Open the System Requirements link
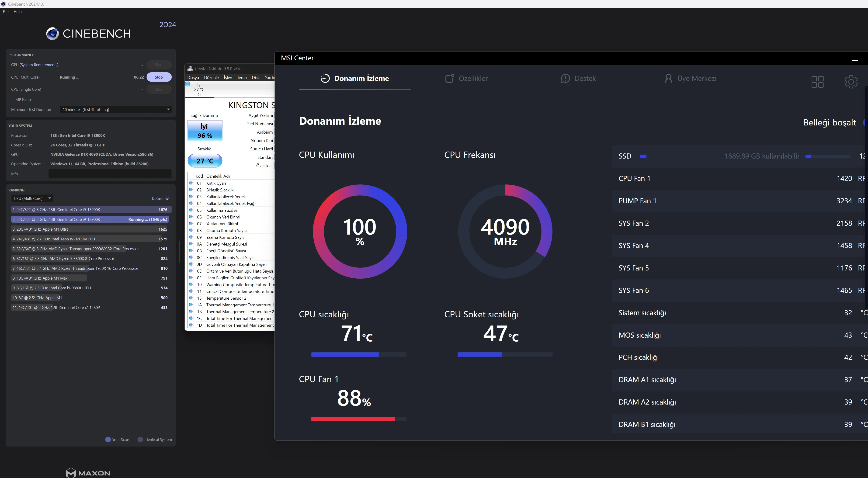 point(39,65)
